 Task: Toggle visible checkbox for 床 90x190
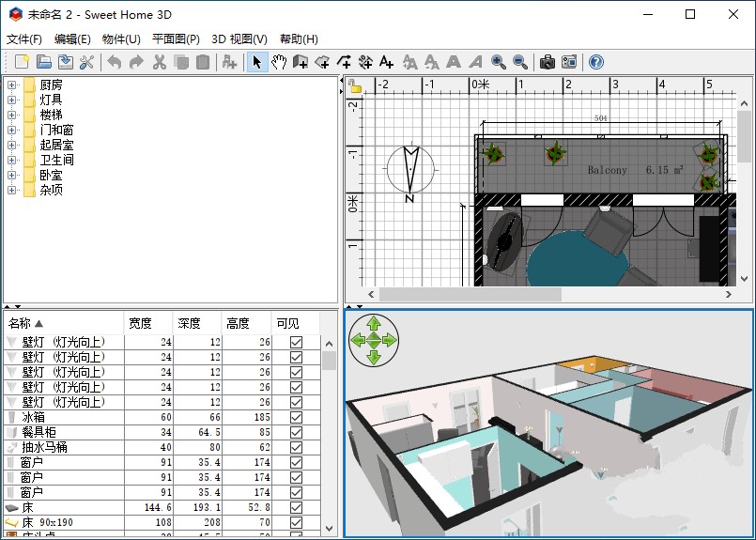click(x=296, y=523)
